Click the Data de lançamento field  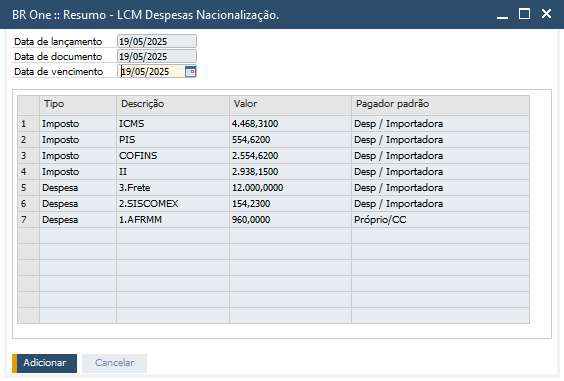tap(157, 41)
